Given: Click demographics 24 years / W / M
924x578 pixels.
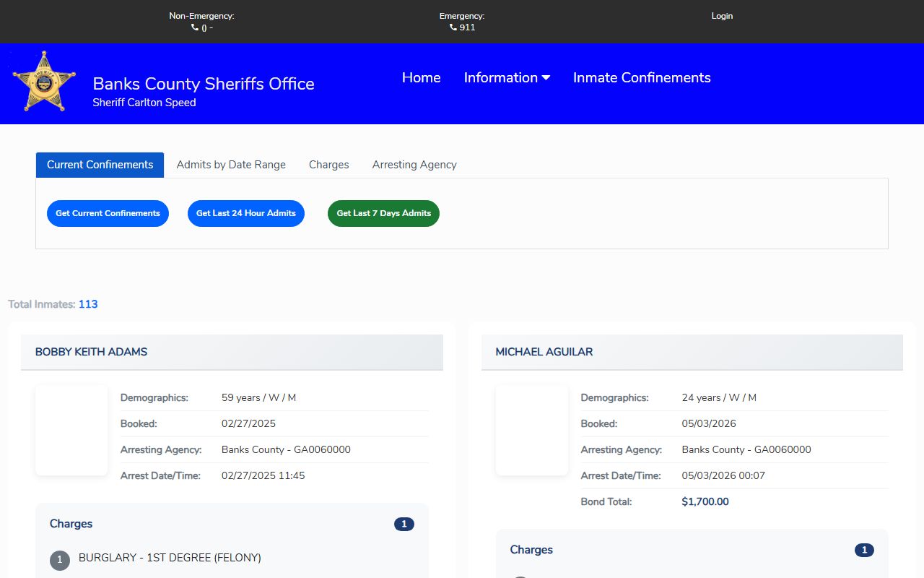Looking at the screenshot, I should pos(719,397).
